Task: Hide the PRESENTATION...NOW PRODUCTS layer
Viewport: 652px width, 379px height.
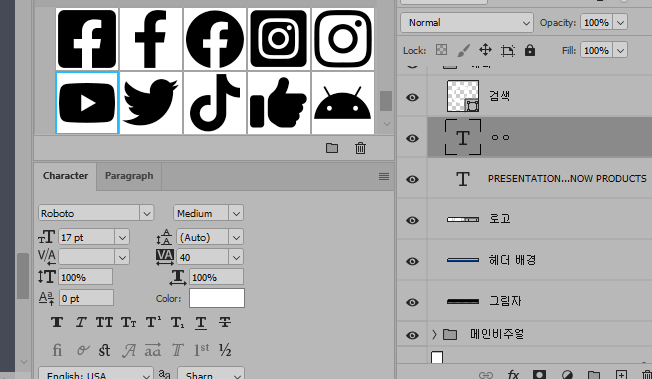Action: [412, 179]
